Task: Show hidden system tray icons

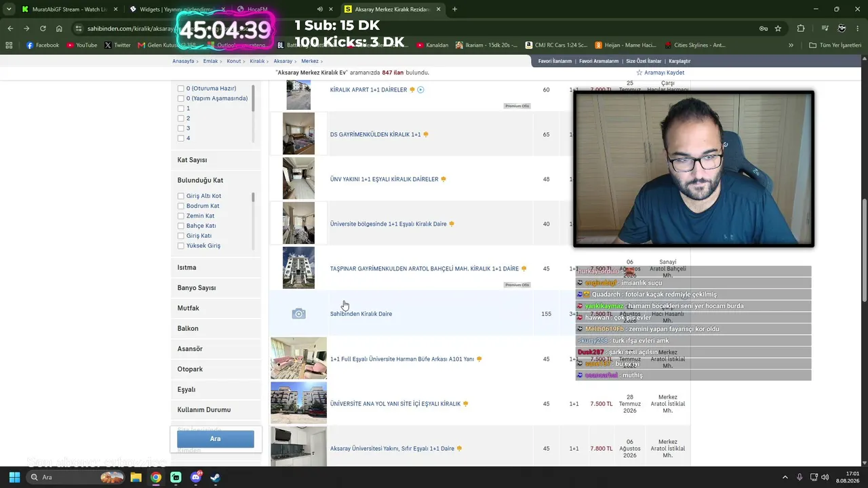Action: [785, 477]
